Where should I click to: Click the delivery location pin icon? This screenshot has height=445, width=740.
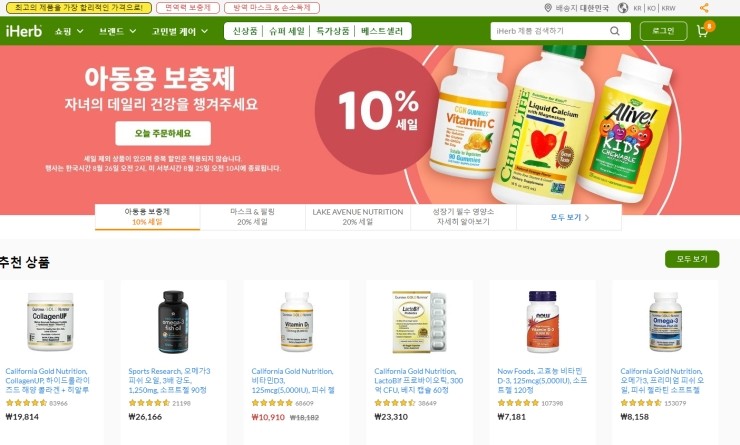tap(548, 8)
